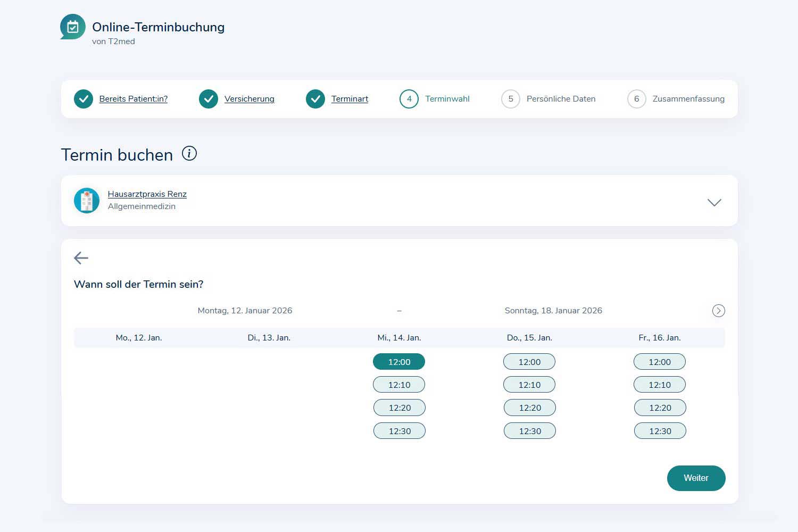Click the Hausarztpraxis Renz building icon
This screenshot has width=798, height=532.
point(87,201)
